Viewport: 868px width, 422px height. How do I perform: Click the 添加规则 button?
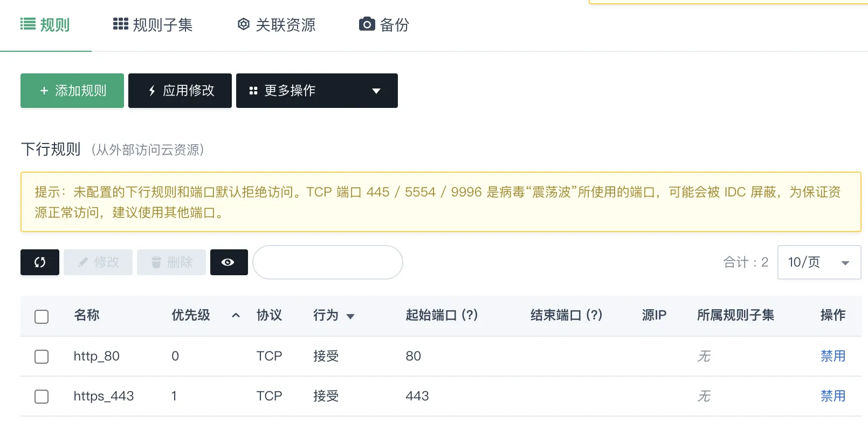point(72,91)
